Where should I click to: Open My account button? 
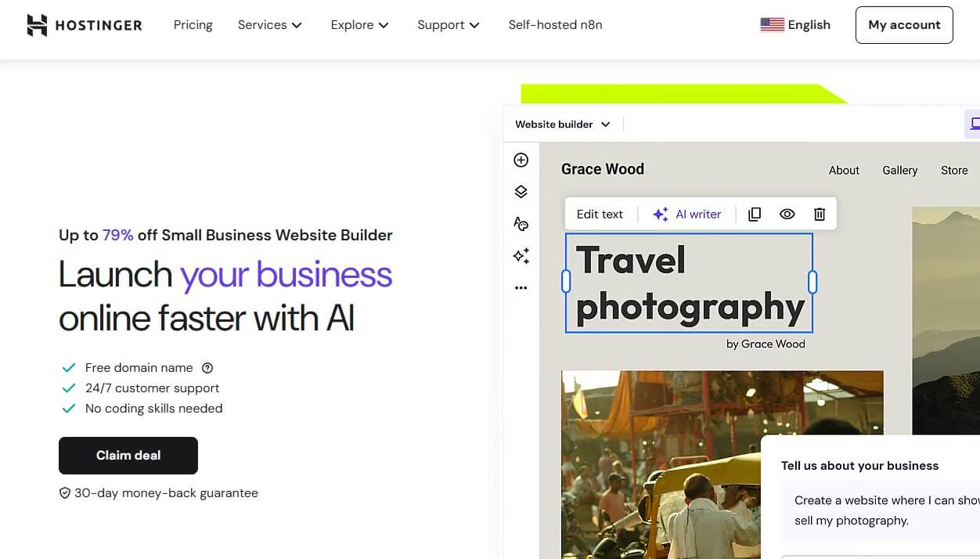(x=904, y=25)
